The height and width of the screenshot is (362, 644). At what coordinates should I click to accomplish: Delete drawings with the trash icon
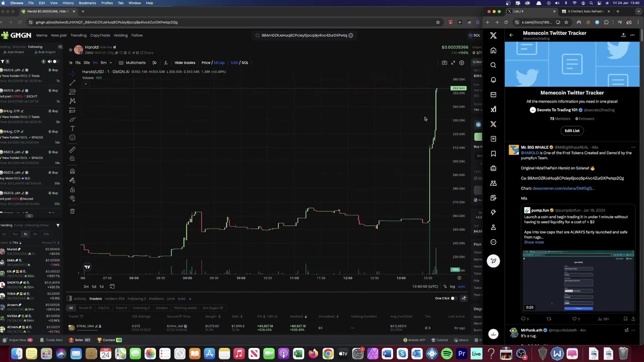tap(72, 211)
